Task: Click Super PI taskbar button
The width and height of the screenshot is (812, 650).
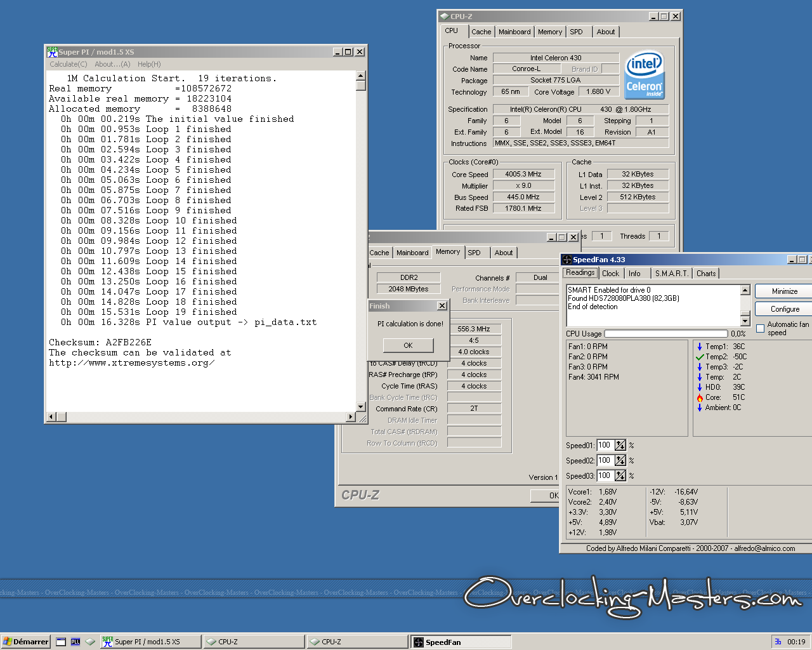Action: coord(150,642)
